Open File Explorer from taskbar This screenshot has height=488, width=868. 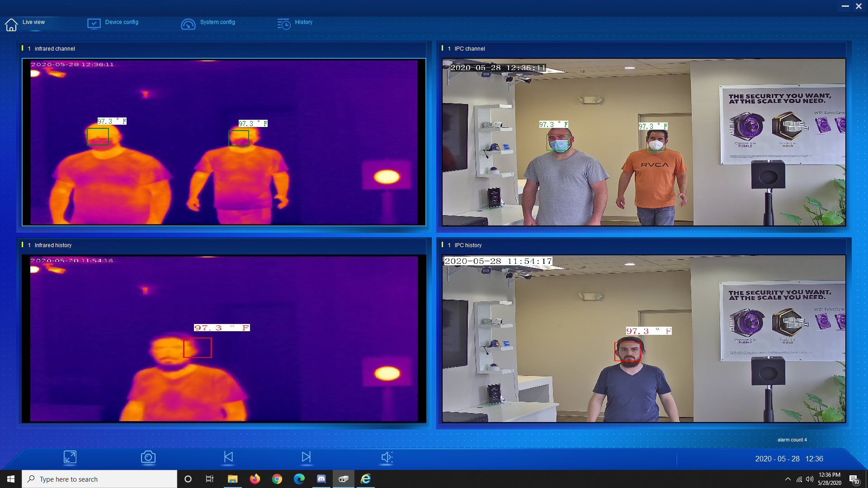(x=232, y=479)
